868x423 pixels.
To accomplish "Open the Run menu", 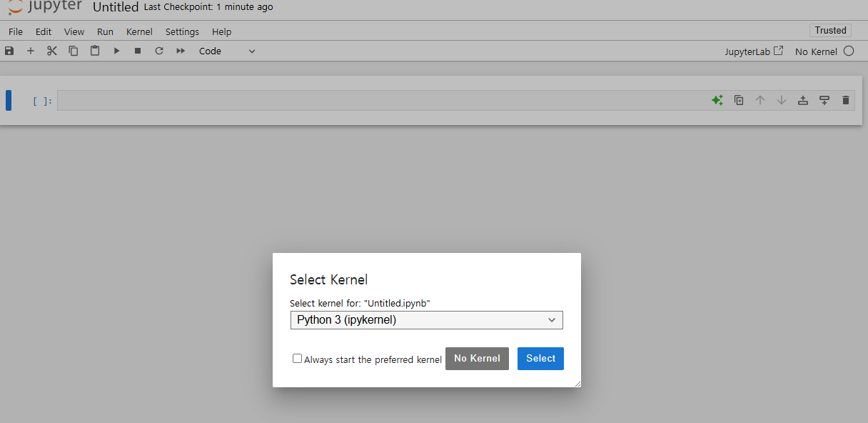I will point(105,31).
